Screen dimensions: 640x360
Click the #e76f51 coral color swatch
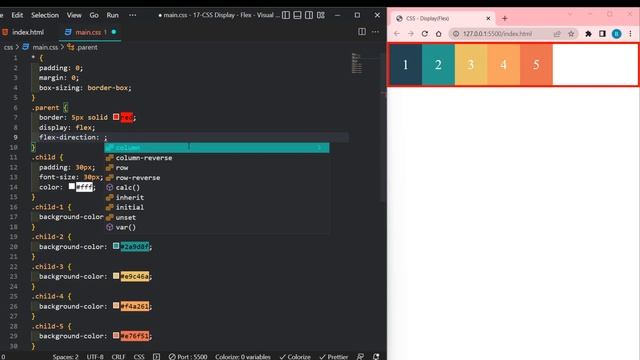tap(116, 336)
